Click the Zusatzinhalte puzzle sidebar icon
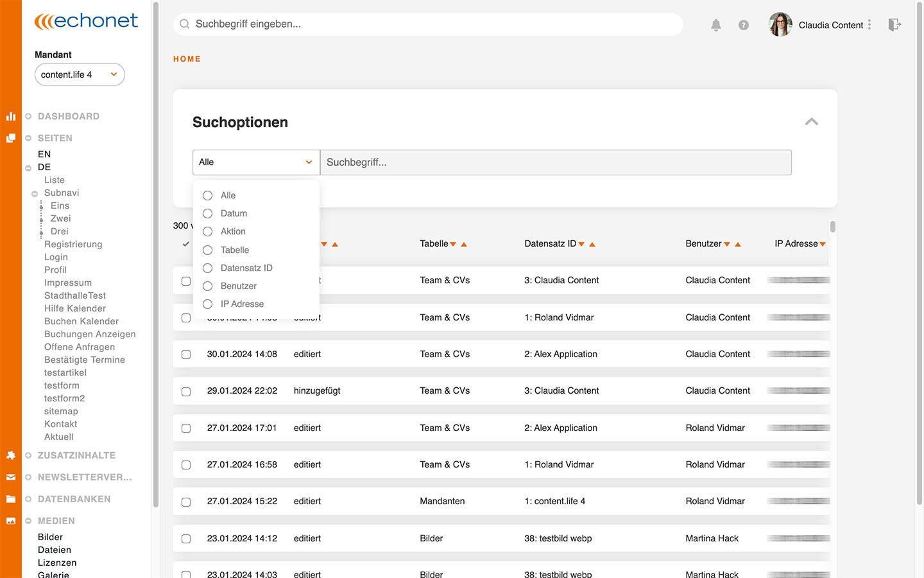The width and height of the screenshot is (924, 578). click(11, 455)
